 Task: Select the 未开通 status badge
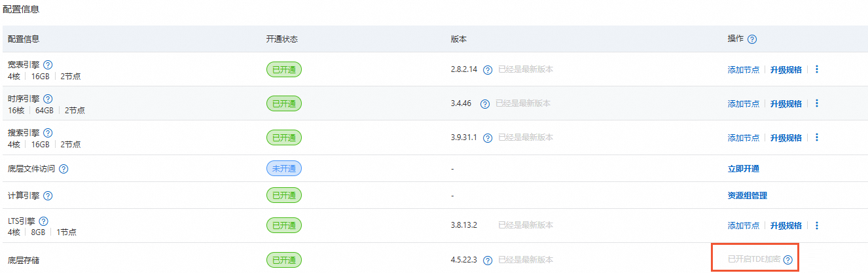284,168
